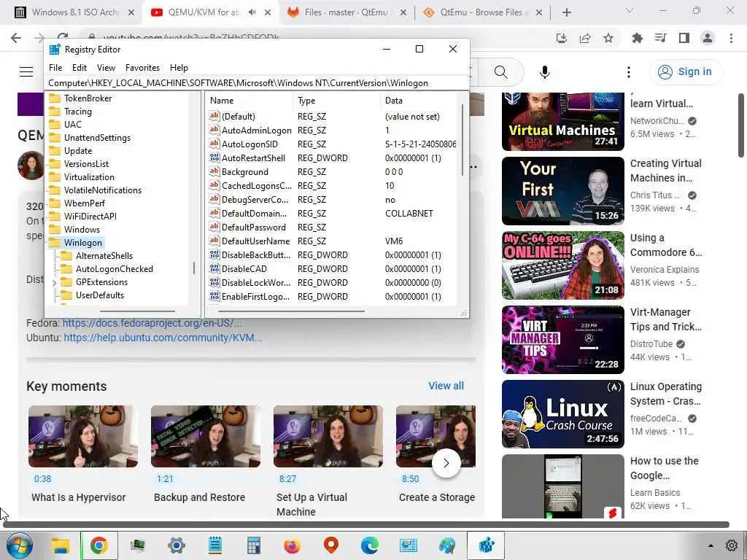
Task: Open Registry Editor View menu
Action: tap(106, 68)
